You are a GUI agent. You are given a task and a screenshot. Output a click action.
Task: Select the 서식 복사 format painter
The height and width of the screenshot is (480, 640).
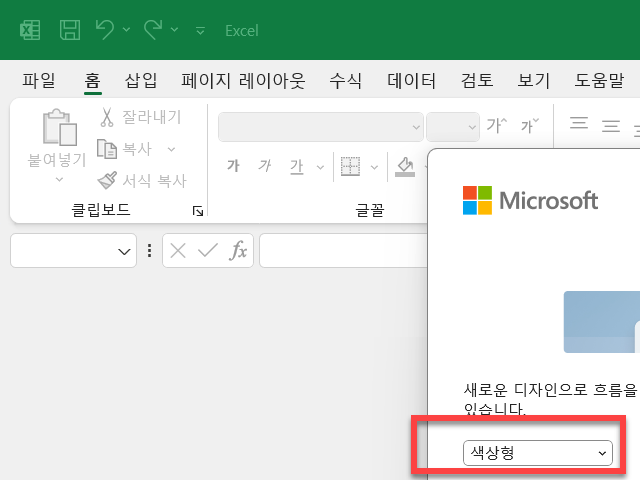point(142,180)
